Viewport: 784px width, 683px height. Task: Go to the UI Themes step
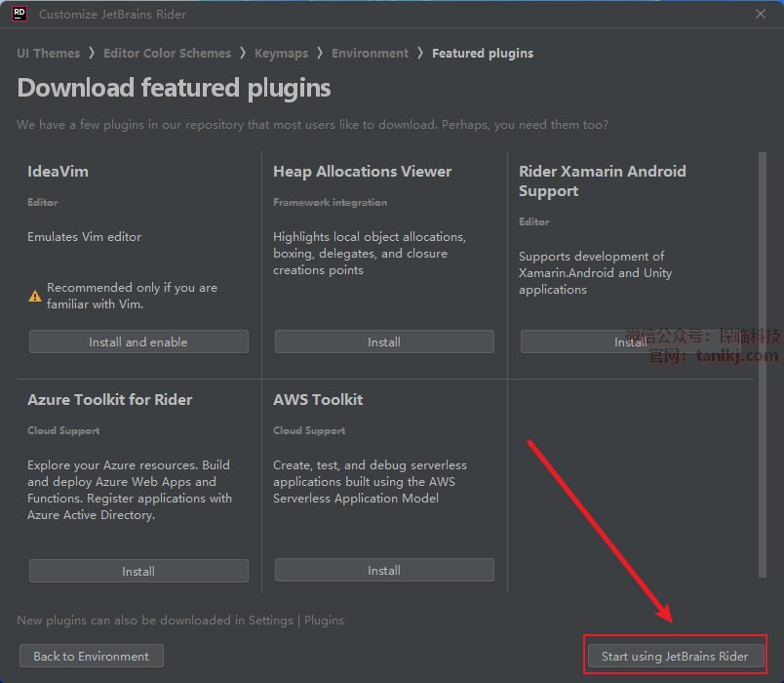pyautogui.click(x=48, y=54)
